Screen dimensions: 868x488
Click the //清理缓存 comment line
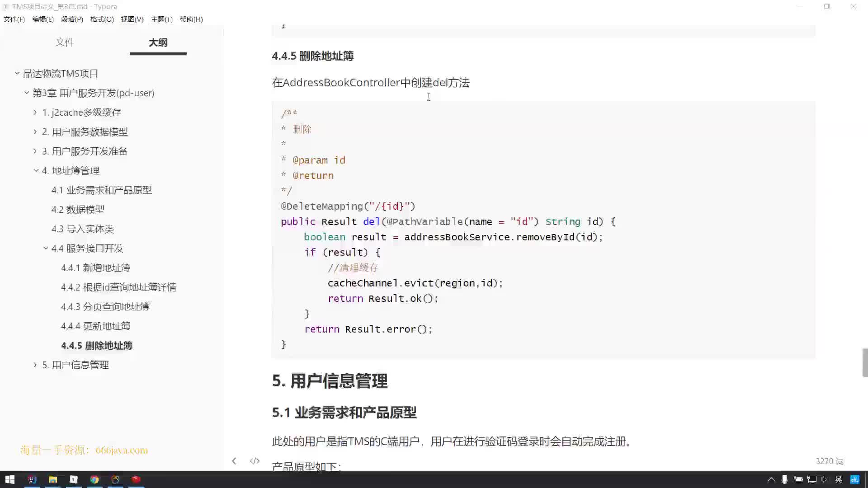coord(353,268)
